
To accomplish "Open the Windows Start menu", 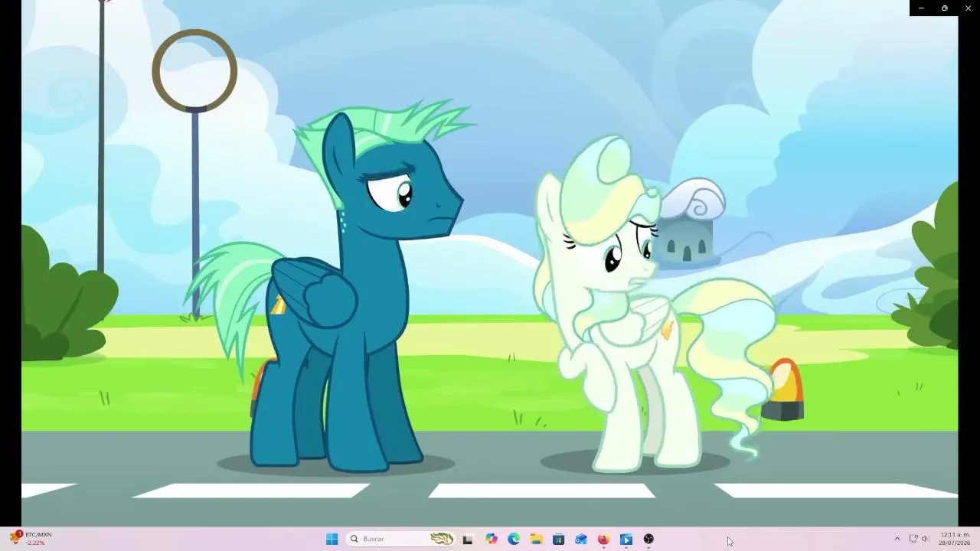I will [x=332, y=540].
